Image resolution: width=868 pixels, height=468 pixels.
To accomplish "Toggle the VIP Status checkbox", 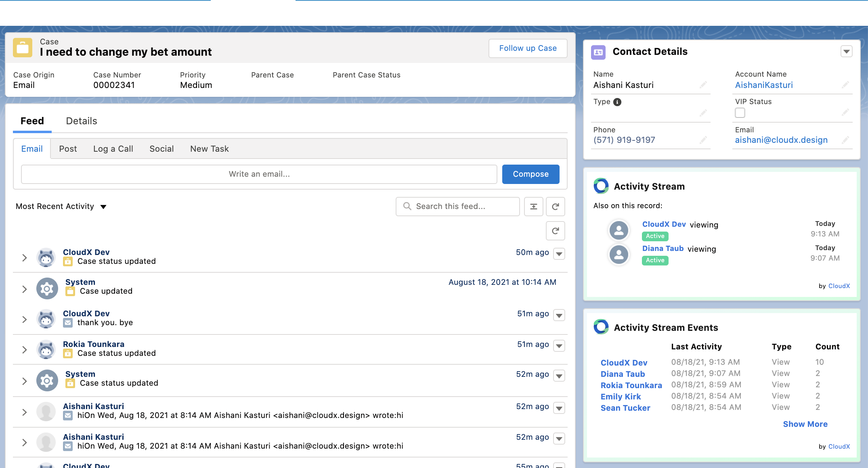I will 740,113.
